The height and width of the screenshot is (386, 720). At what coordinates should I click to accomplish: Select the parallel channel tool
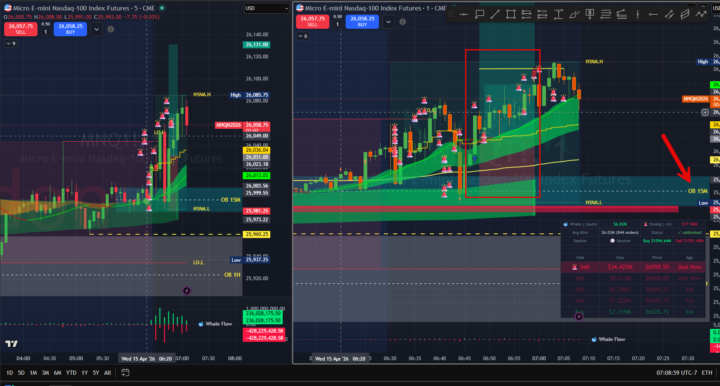point(669,15)
